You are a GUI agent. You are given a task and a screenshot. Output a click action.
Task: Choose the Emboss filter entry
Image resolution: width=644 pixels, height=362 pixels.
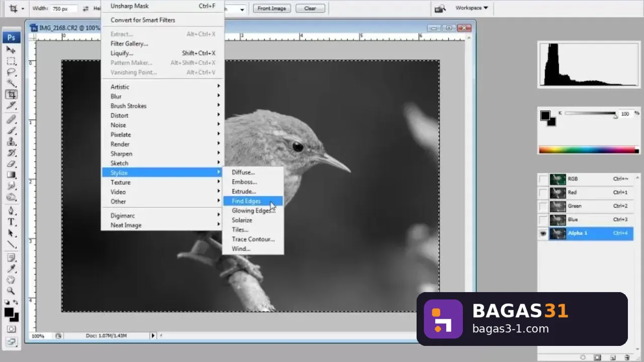pos(253,182)
